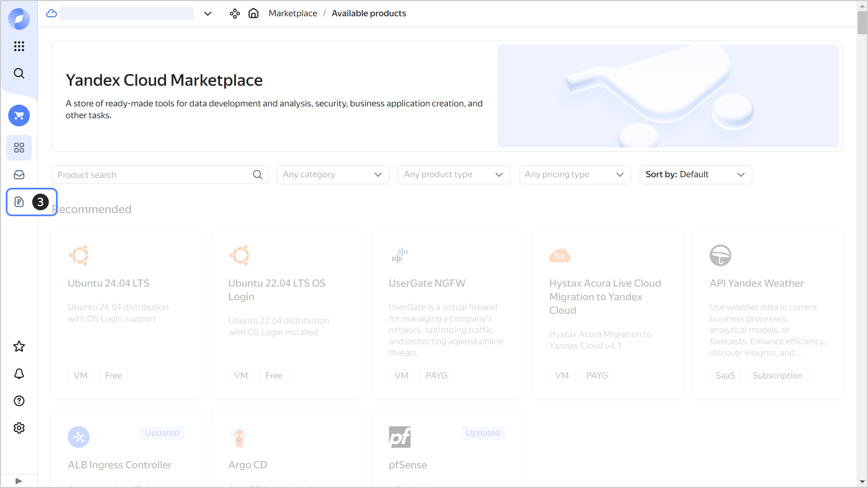Open the Marketplace cart icon
868x488 pixels.
(x=19, y=116)
